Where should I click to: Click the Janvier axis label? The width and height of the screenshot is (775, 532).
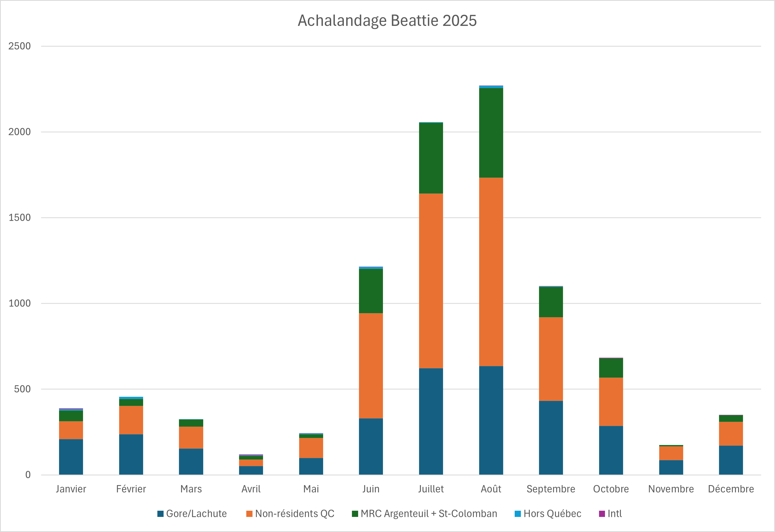click(x=71, y=489)
